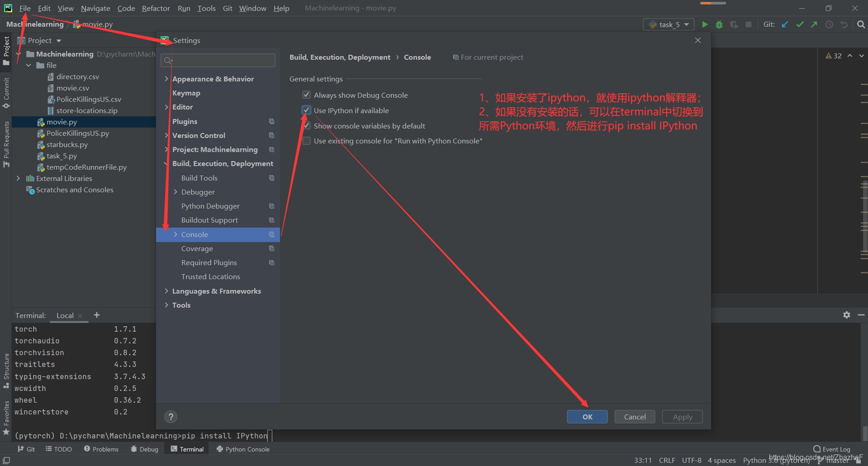Switch to the Problems tool tab
Viewport: 868px width, 466px height.
point(101,449)
